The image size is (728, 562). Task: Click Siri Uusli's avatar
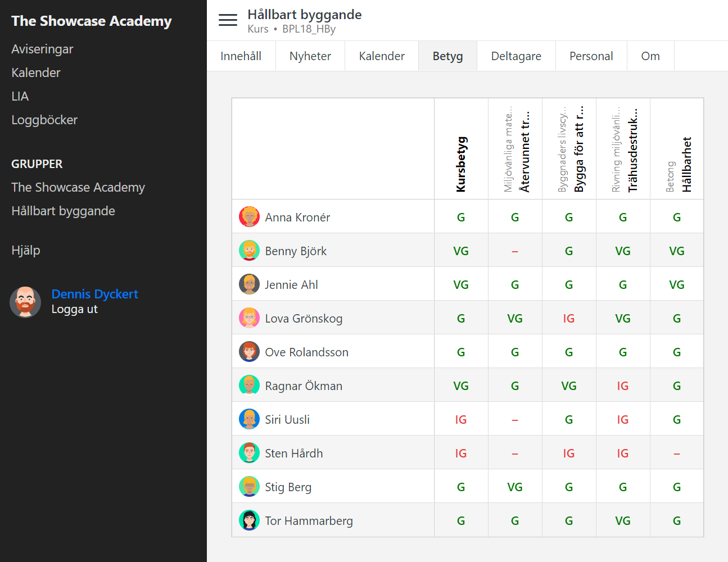(x=249, y=419)
